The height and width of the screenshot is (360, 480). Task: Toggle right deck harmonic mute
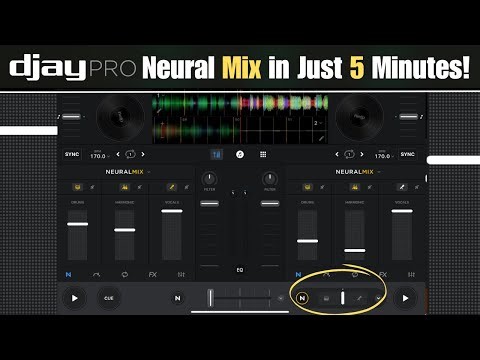[x=370, y=187]
